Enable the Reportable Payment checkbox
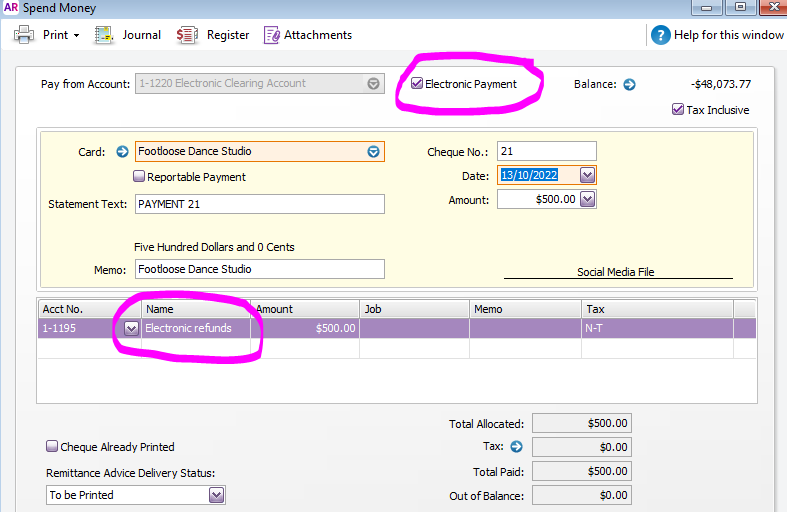This screenshot has width=787, height=512. point(139,177)
